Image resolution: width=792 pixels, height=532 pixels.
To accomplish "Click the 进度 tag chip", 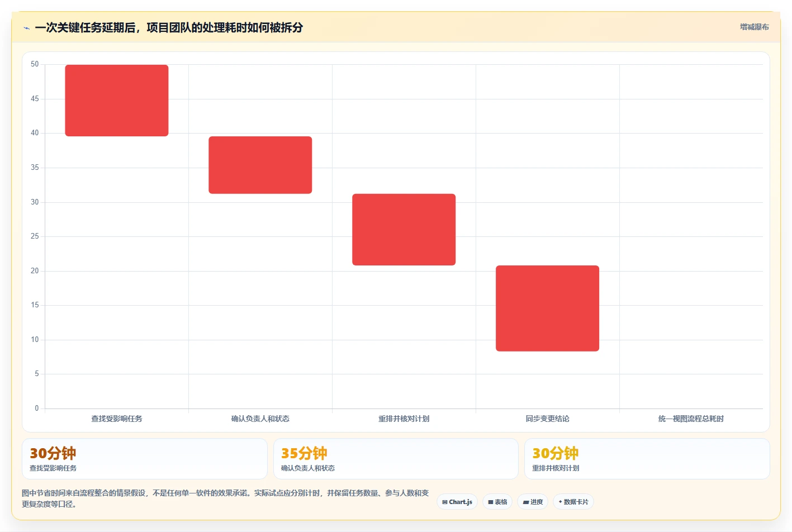I will point(533,502).
